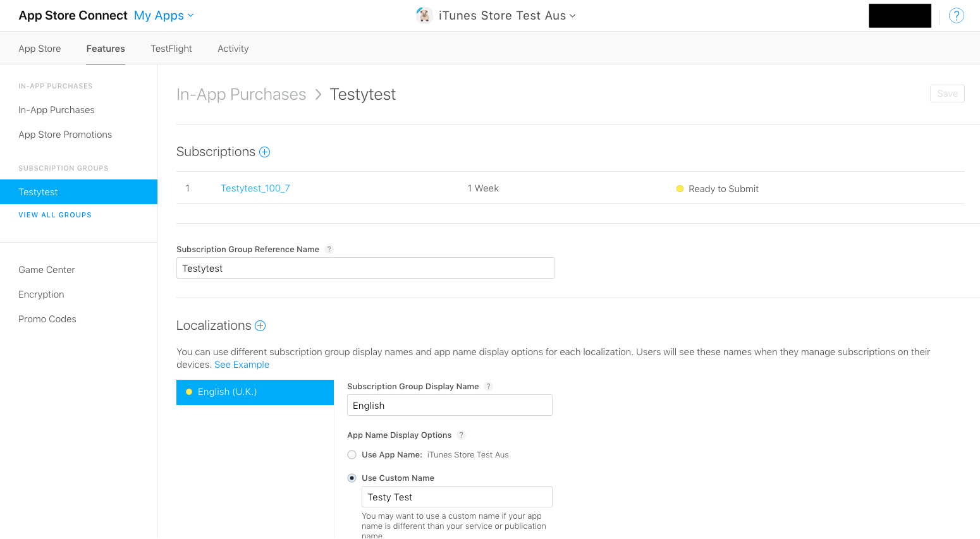Click yellow Ready to Submit status dot
980x539 pixels.
[680, 189]
